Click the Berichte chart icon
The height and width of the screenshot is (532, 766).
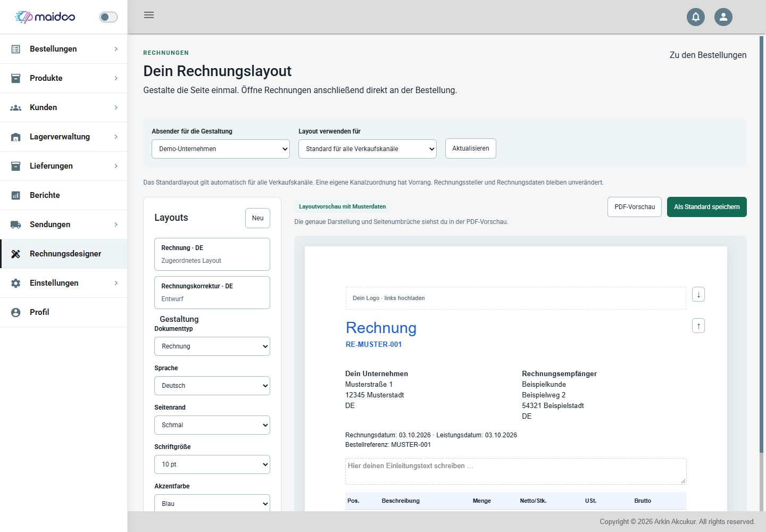click(x=16, y=195)
